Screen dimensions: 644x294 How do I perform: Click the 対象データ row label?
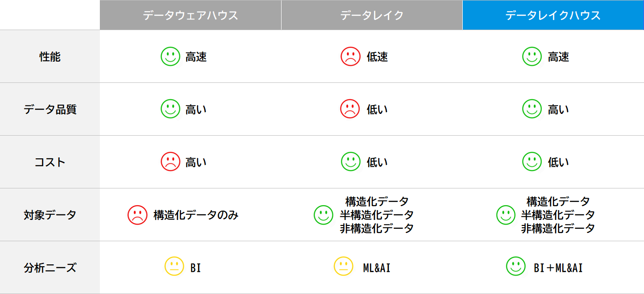coord(50,215)
